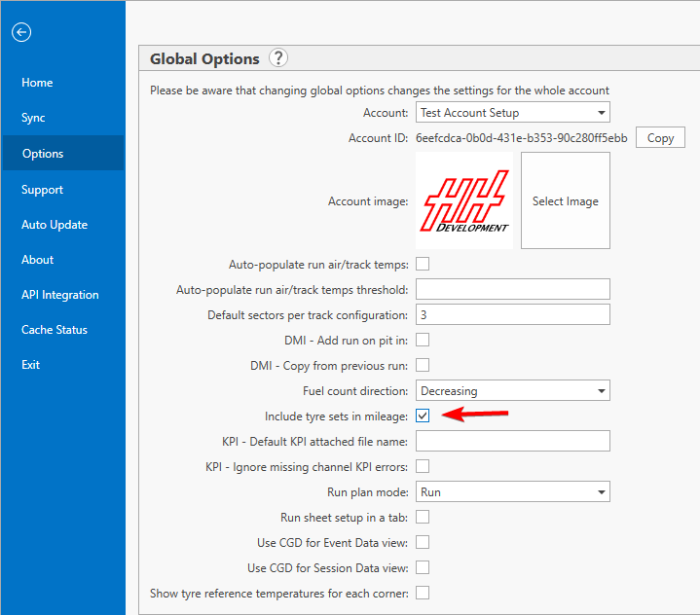Viewport: 700px width, 615px height.
Task: Enable DMI - Copy from previous run
Action: pyautogui.click(x=423, y=365)
